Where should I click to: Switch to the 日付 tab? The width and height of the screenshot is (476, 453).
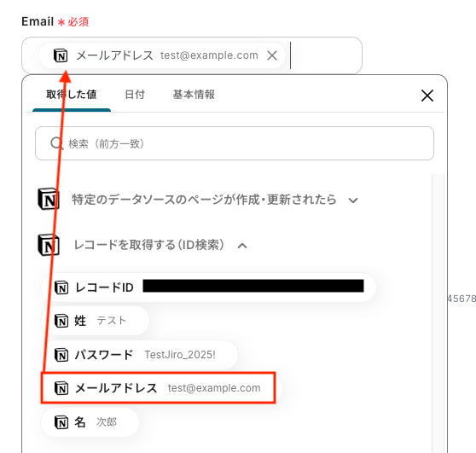[x=135, y=95]
